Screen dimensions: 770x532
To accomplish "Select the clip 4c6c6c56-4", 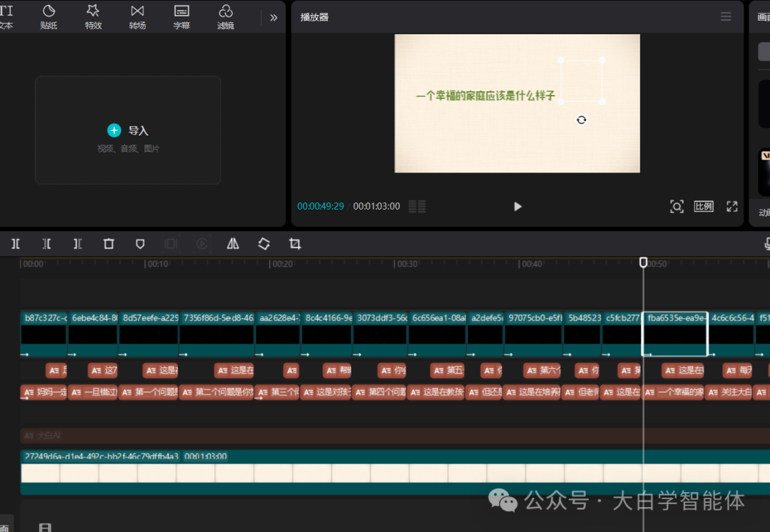I will tap(731, 334).
